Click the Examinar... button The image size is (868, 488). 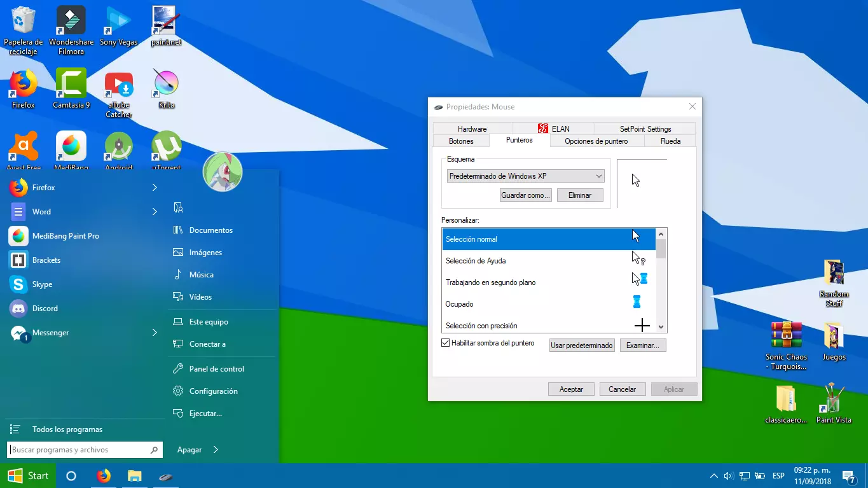tap(643, 345)
